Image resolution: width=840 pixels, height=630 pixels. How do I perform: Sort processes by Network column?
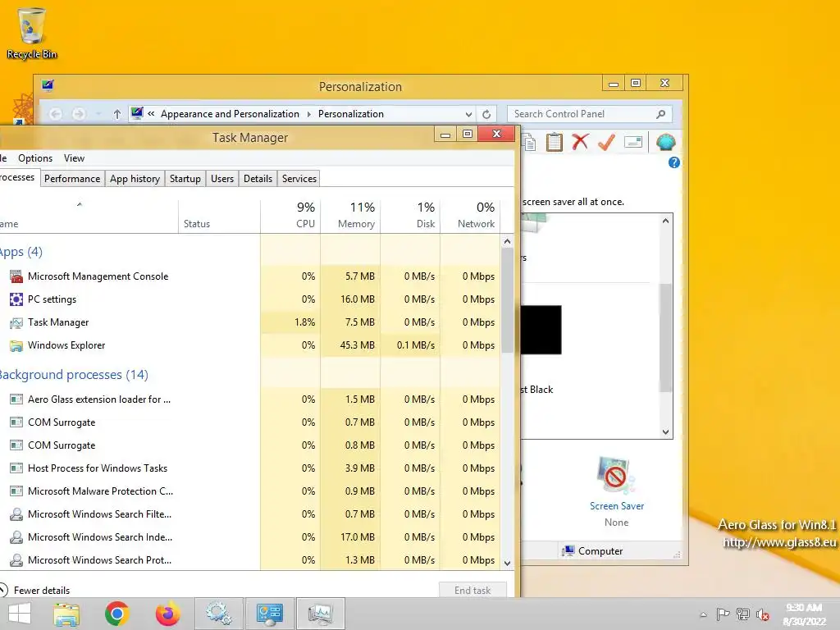[x=470, y=216]
